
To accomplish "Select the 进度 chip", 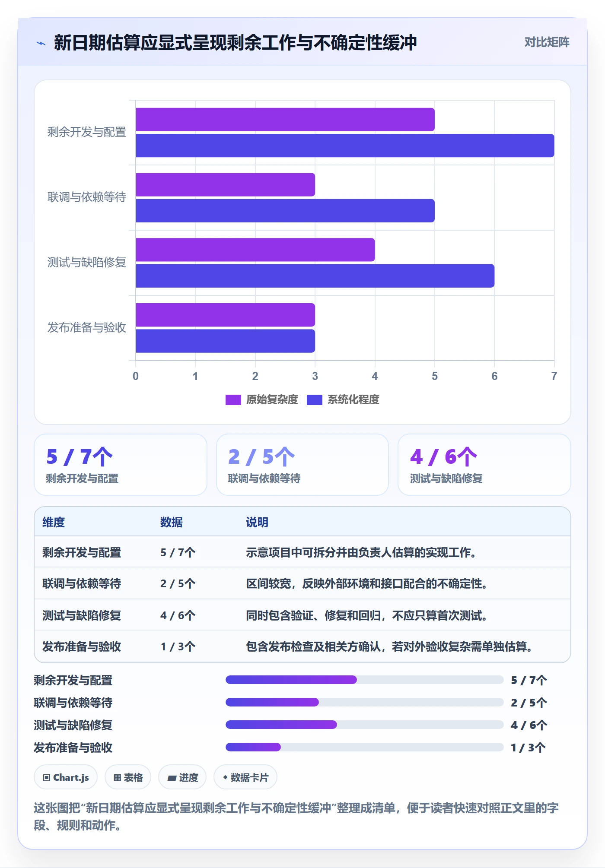I will [x=182, y=777].
